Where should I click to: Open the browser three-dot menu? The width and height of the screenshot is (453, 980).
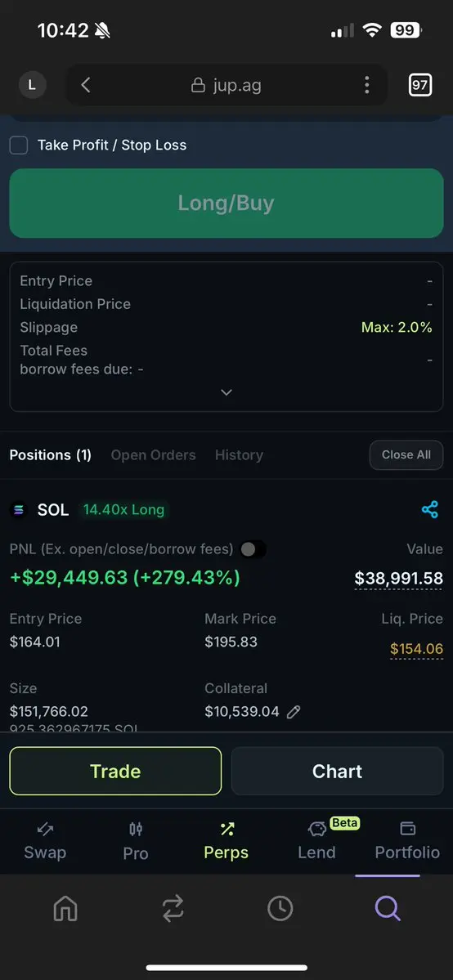[366, 85]
